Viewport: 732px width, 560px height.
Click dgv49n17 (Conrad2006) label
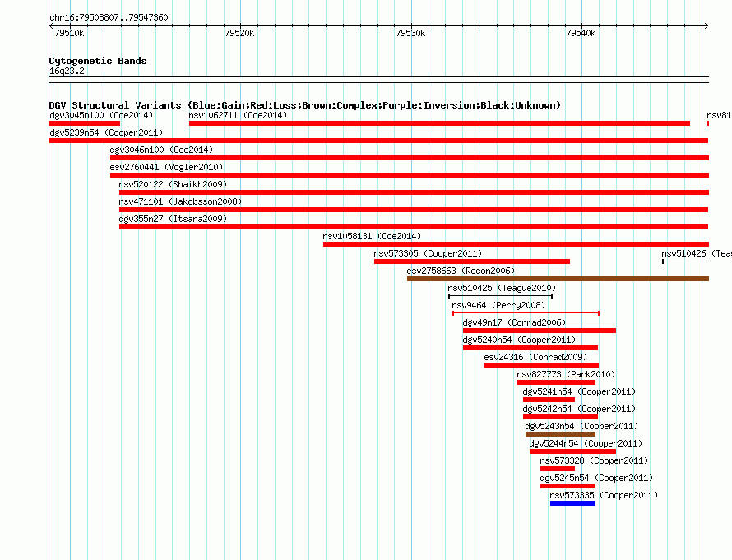tap(514, 322)
